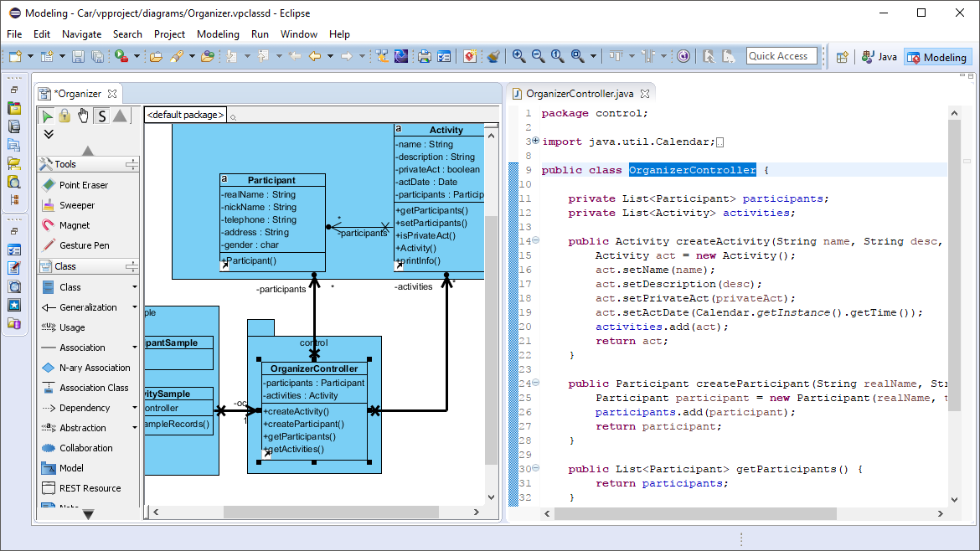Click the Zoom 100% magnifier icon
This screenshot has height=551, width=980.
(557, 56)
